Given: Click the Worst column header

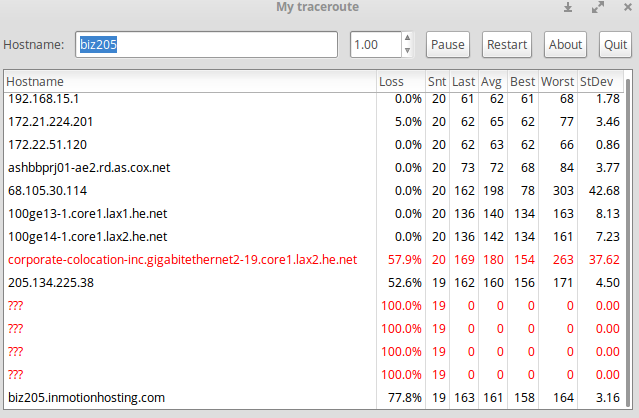Looking at the screenshot, I should [557, 81].
